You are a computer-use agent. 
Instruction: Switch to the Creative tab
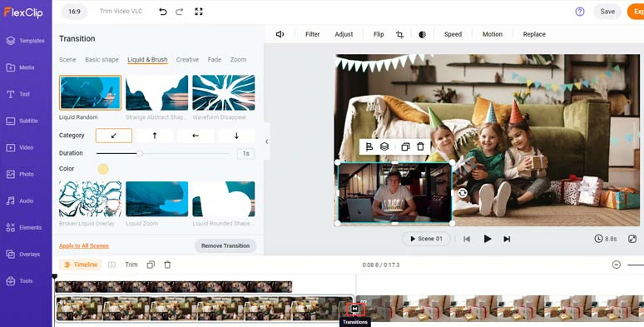[x=187, y=60]
